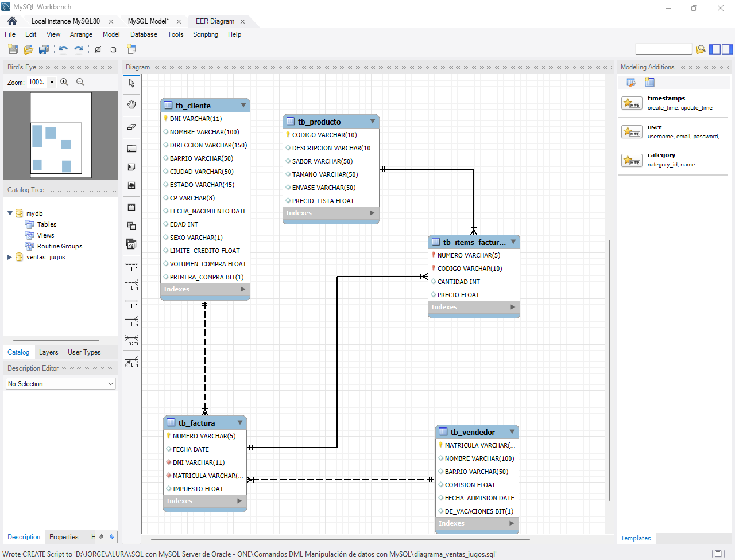Image resolution: width=735 pixels, height=560 pixels.
Task: Undo the last action
Action: [x=63, y=49]
